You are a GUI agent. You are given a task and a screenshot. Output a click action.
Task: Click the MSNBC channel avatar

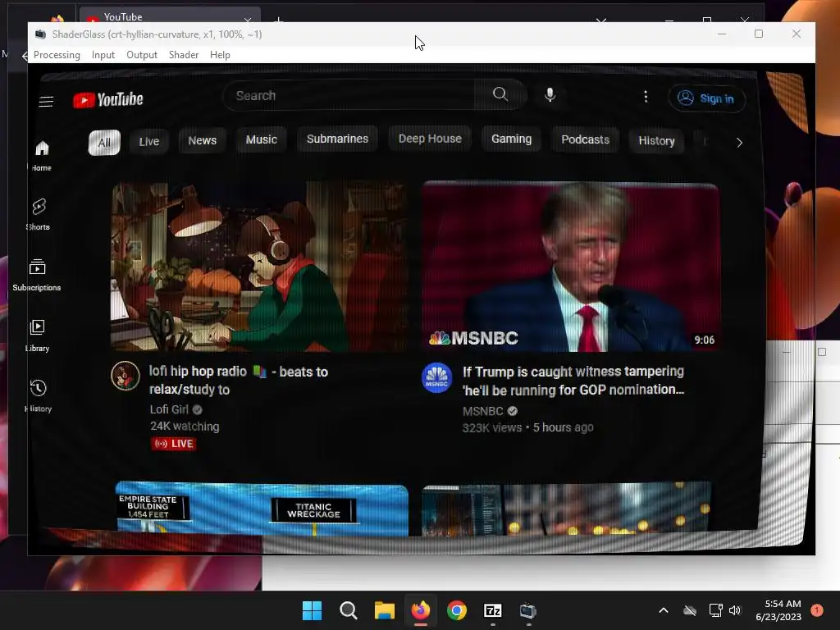click(436, 377)
